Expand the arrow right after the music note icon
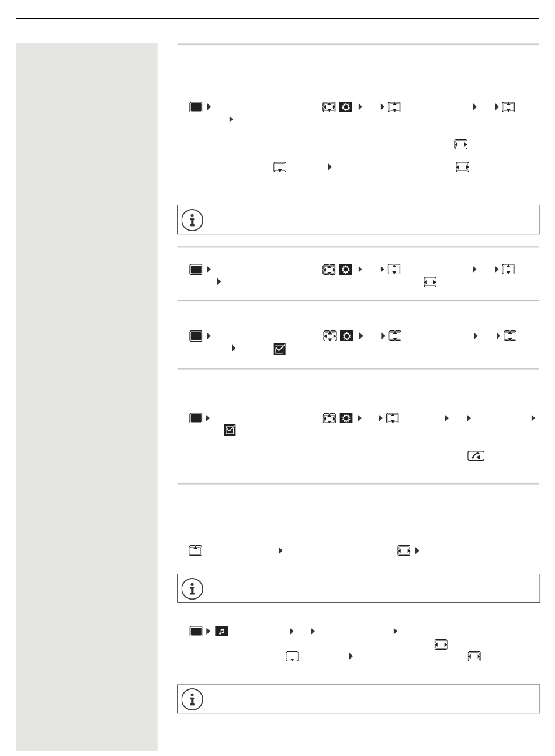This screenshot has height=756, width=555. coord(291,631)
